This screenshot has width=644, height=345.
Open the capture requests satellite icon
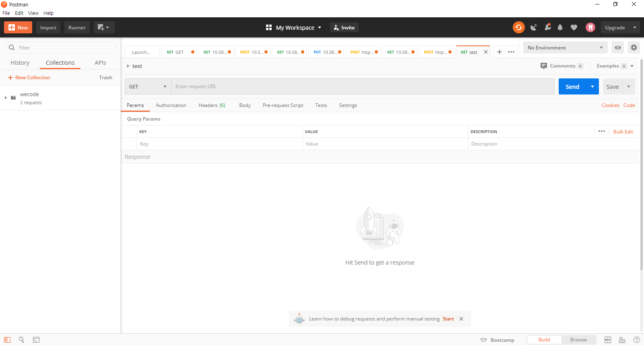(x=534, y=27)
